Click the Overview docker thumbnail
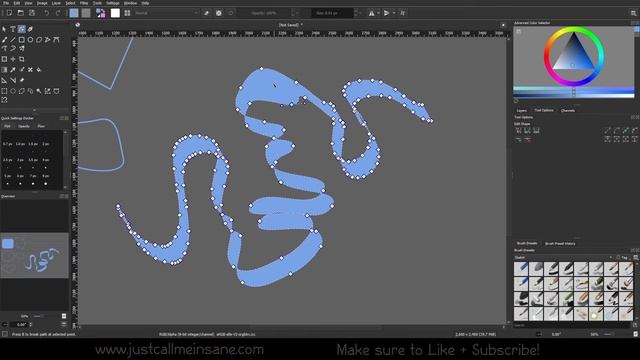This screenshot has width=640, height=360. [x=34, y=255]
